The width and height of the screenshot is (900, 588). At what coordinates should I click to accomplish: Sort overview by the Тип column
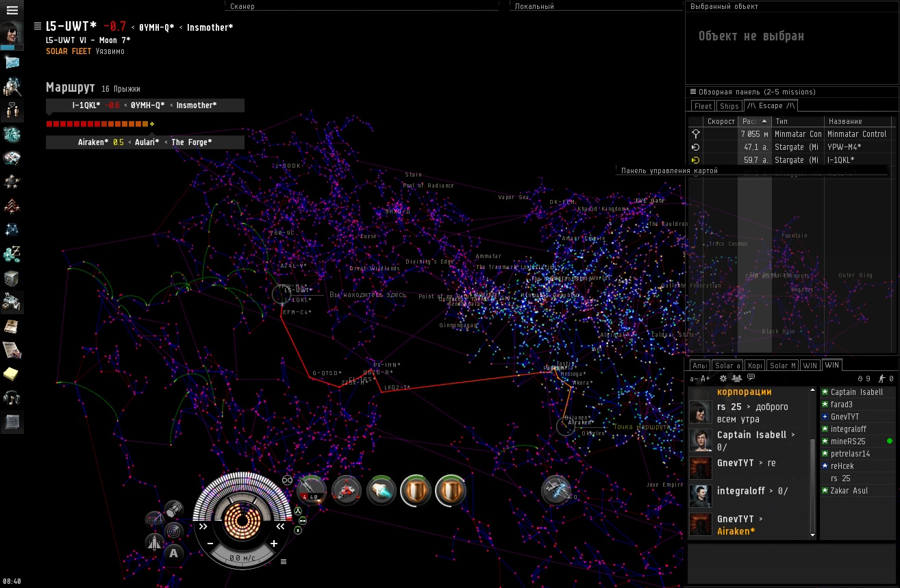[x=796, y=121]
